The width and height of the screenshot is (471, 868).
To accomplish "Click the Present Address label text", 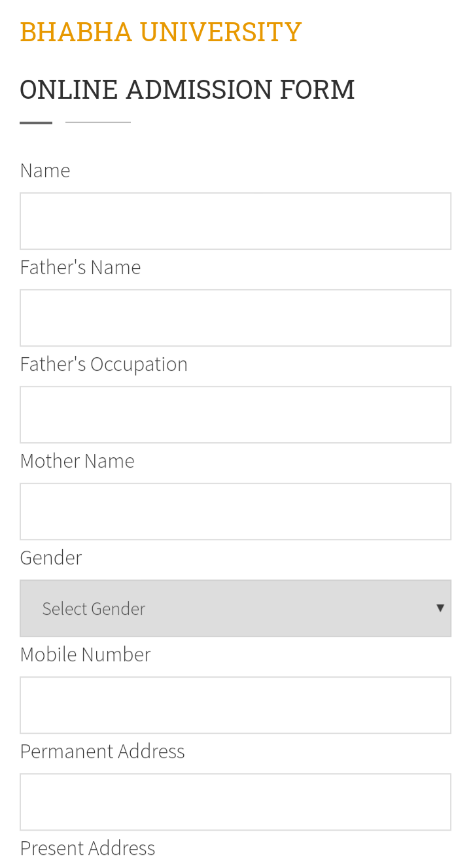I will [88, 848].
